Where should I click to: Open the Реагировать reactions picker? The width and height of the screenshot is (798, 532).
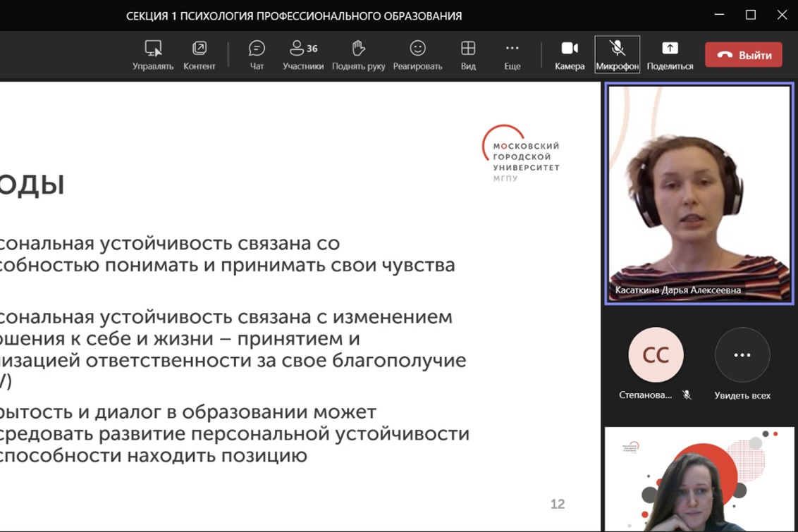point(417,54)
